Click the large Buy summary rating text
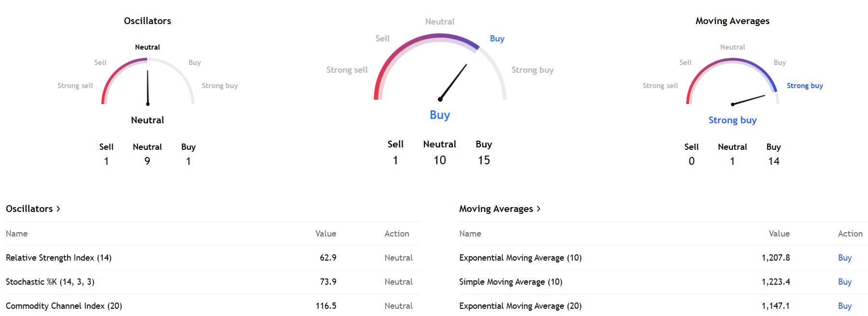The image size is (868, 316). pyautogui.click(x=440, y=115)
